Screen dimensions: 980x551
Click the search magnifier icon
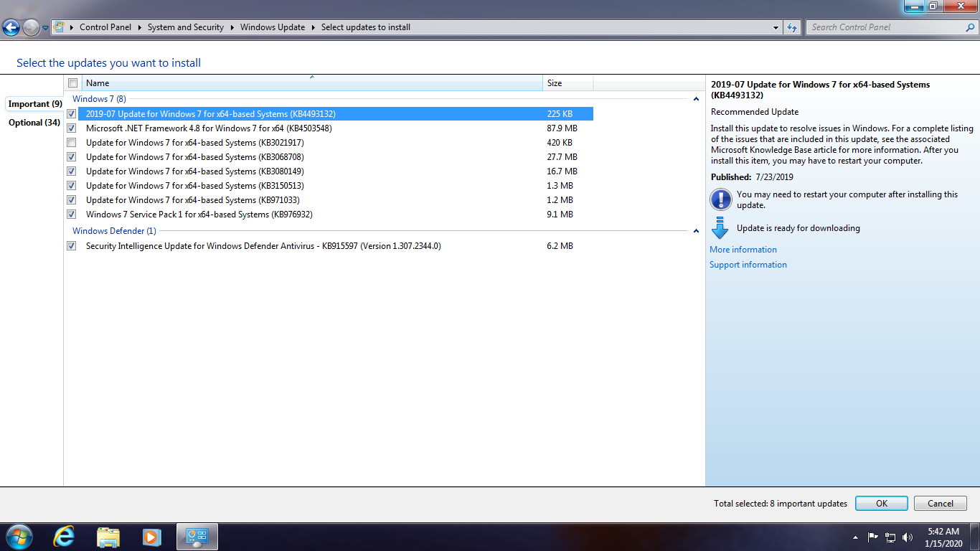(x=970, y=27)
